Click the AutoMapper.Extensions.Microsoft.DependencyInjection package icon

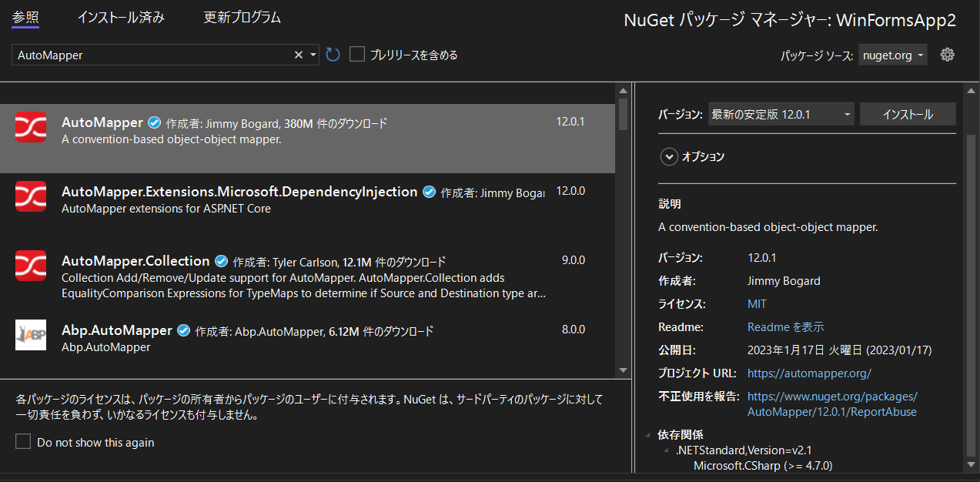[31, 197]
